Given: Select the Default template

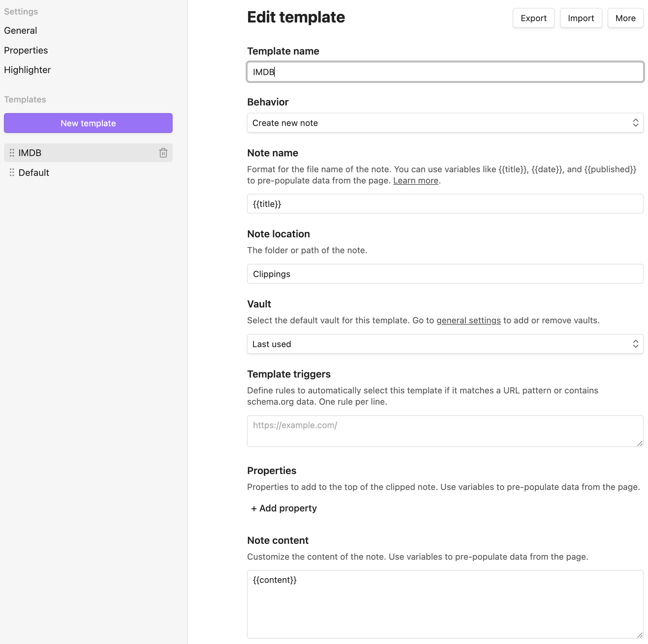Looking at the screenshot, I should (34, 172).
